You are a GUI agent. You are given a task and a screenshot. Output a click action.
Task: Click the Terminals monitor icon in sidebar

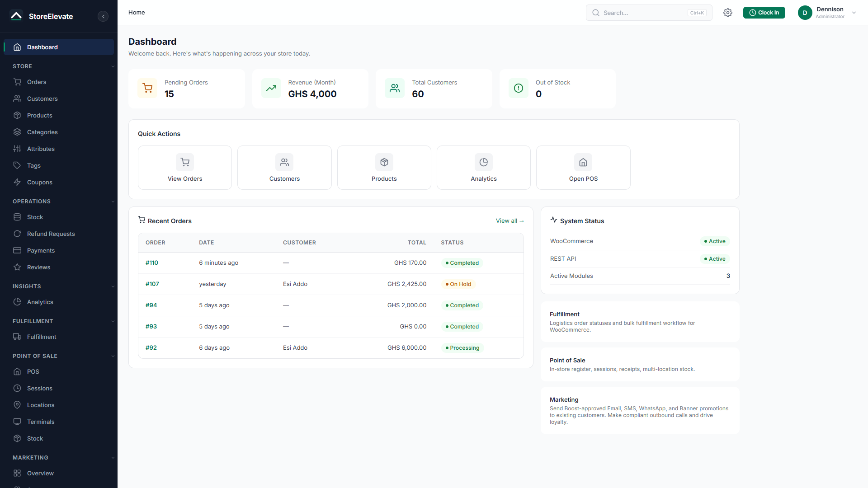point(17,422)
